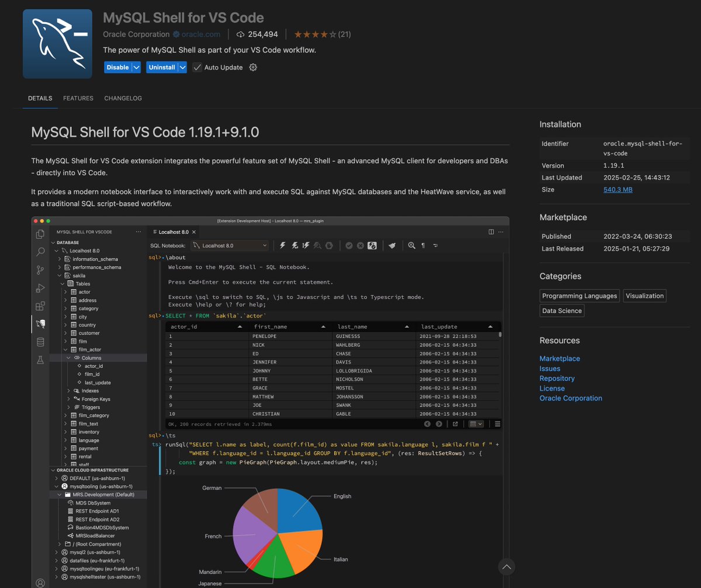The image size is (701, 588).
Task: Click the accounts icon at the activity bar's bottom
Action: 40,583
